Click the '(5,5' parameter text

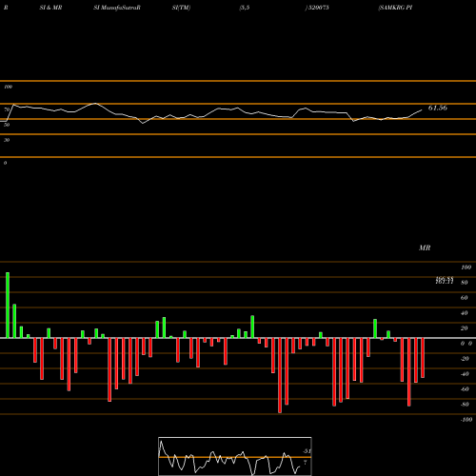(x=245, y=8)
